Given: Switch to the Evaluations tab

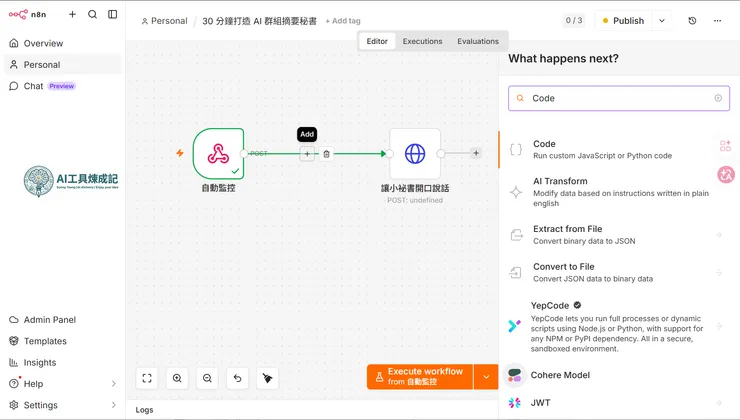Looking at the screenshot, I should click(478, 41).
